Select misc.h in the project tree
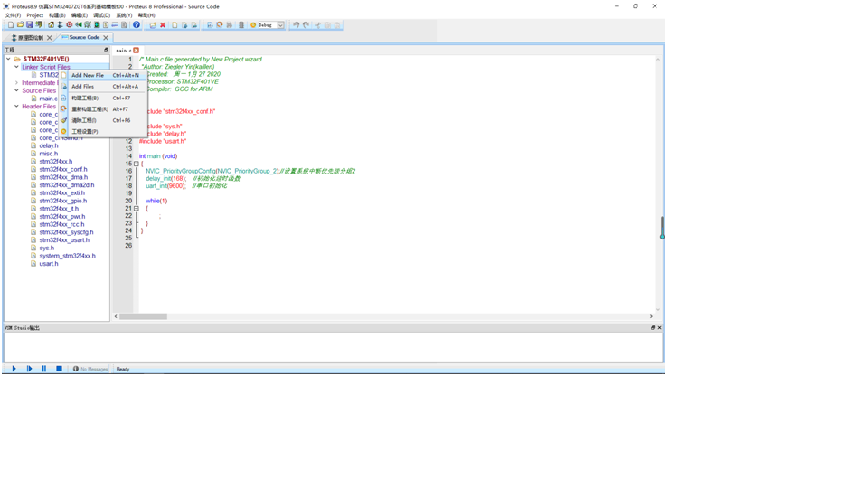The height and width of the screenshot is (488, 868). [x=49, y=154]
